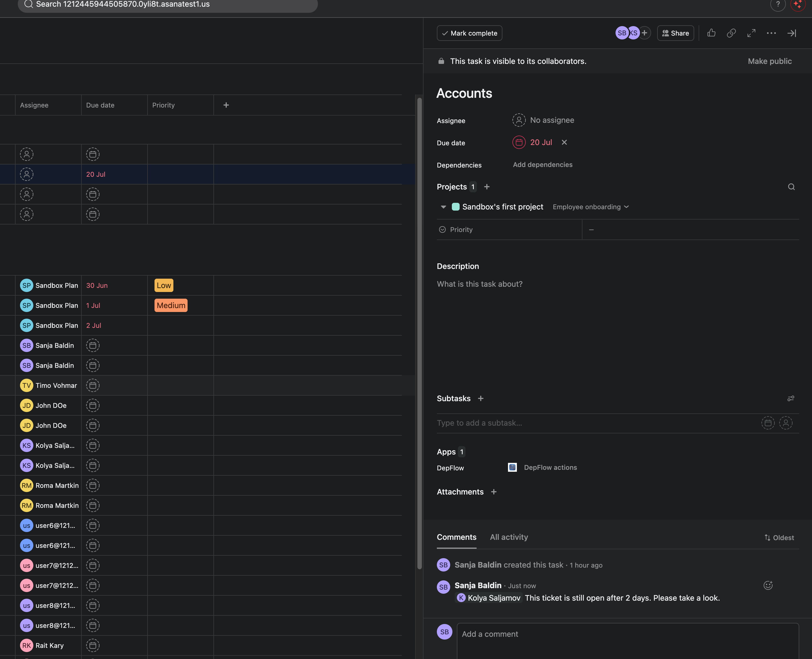812x659 pixels.
Task: Set due date in Rait Kary row
Action: (93, 646)
